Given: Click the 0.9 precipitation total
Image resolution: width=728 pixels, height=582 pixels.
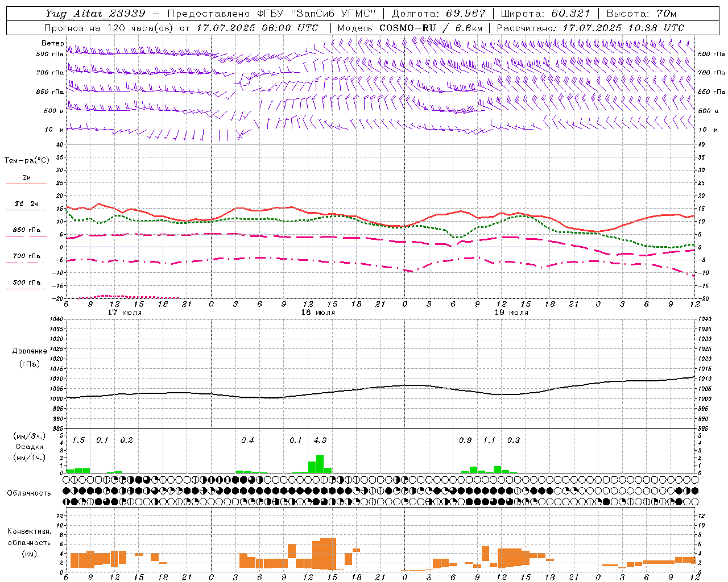Looking at the screenshot, I should [465, 440].
